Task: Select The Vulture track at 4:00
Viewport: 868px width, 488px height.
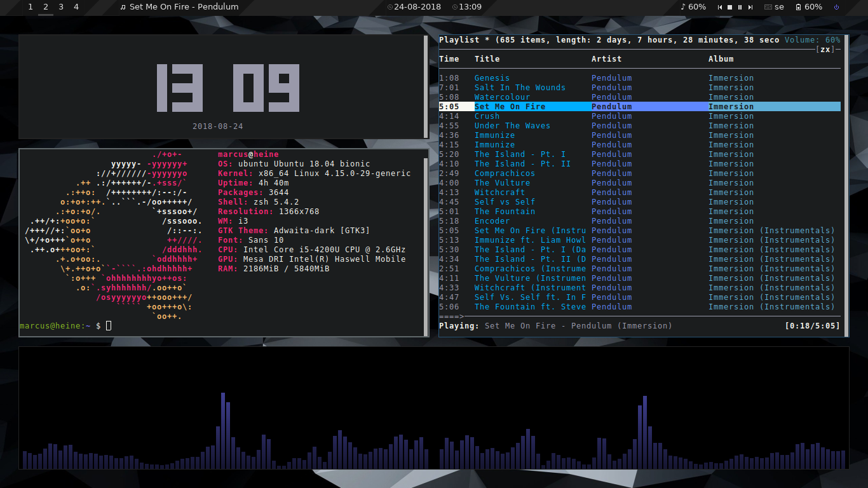Action: (x=639, y=183)
